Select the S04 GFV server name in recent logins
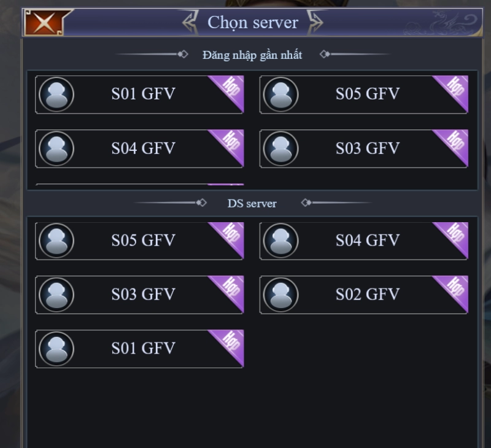Viewport: 491px width, 448px height. 143,149
